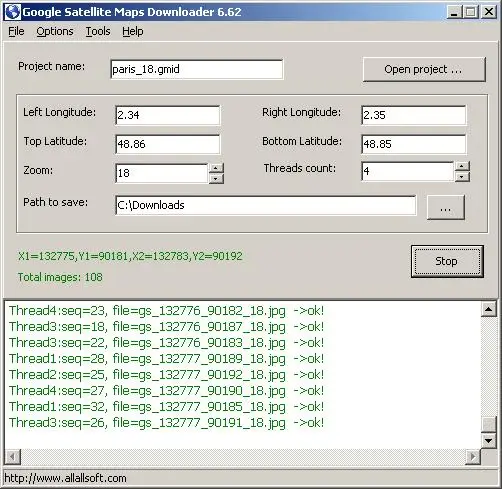The image size is (502, 489).
Task: Click the Project name input field
Action: [197, 69]
